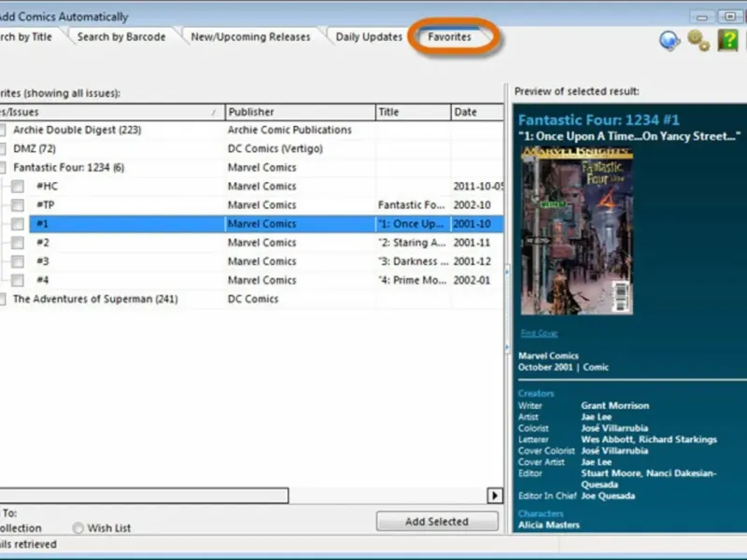Select issue #2 Staring A... row
This screenshot has height=560, width=747.
coord(266,243)
